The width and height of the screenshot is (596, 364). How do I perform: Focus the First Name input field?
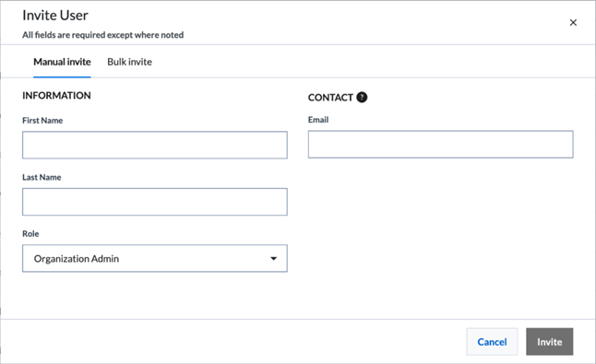pyautogui.click(x=155, y=145)
